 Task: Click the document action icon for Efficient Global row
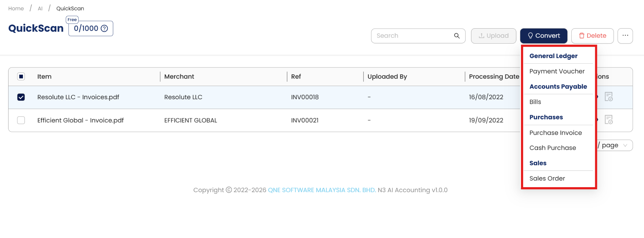click(x=608, y=120)
